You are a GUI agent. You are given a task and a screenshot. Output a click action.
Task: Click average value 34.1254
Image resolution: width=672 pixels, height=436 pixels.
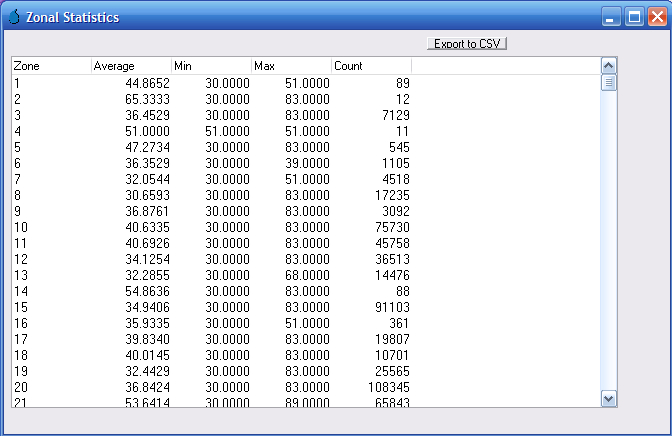pyautogui.click(x=147, y=259)
